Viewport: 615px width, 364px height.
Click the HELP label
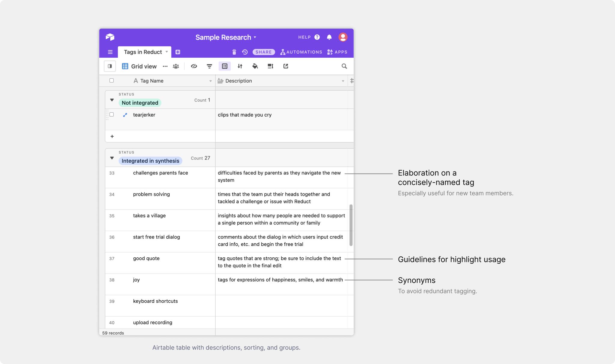pos(304,37)
